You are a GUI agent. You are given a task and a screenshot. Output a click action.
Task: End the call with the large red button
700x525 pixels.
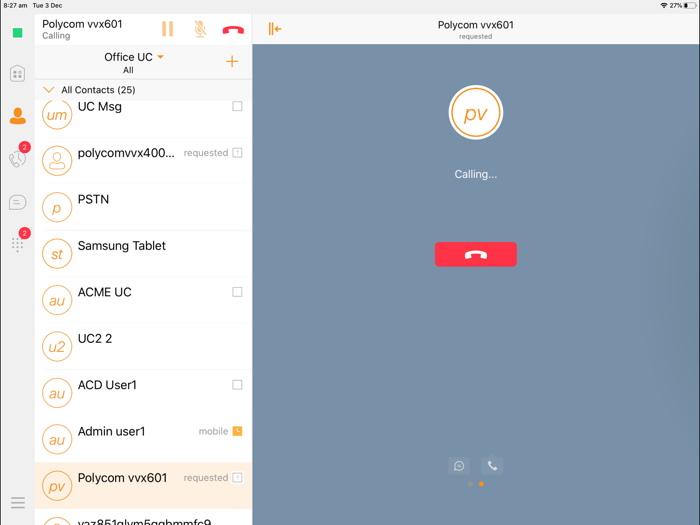pyautogui.click(x=475, y=254)
